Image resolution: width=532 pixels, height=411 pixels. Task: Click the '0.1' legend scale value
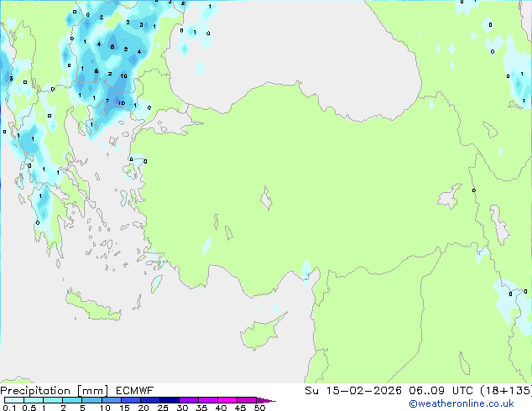tap(9, 408)
